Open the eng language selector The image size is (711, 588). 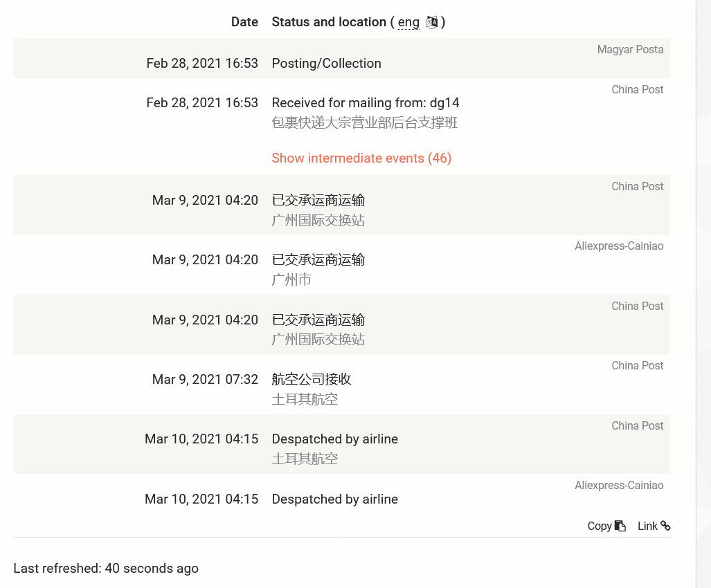(408, 22)
